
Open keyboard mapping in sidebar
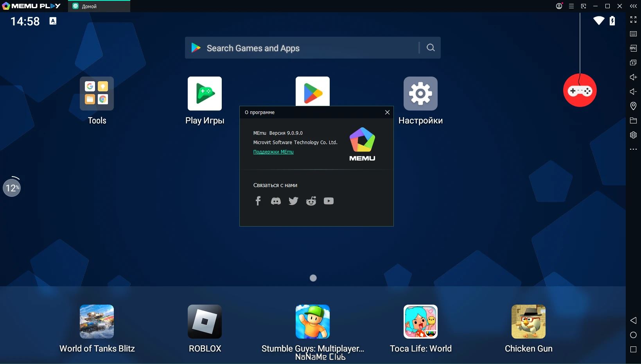coord(633,34)
